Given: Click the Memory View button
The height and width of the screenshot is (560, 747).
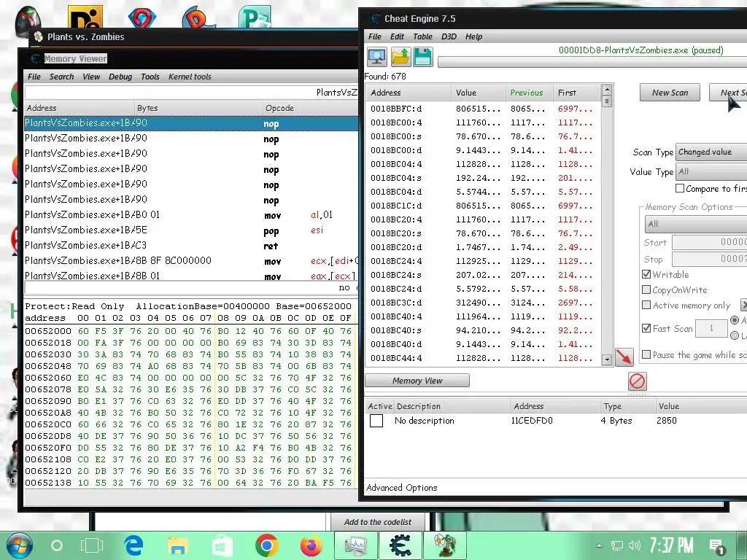Looking at the screenshot, I should coord(417,381).
